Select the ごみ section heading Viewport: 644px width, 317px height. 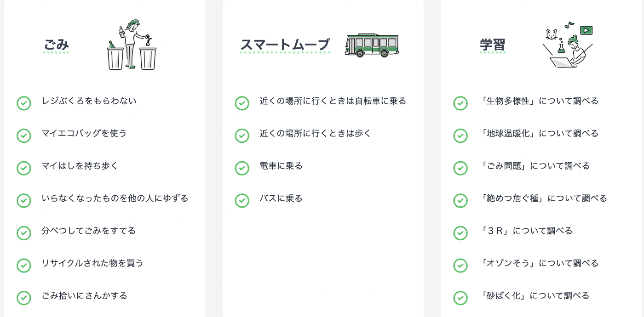[x=56, y=45]
